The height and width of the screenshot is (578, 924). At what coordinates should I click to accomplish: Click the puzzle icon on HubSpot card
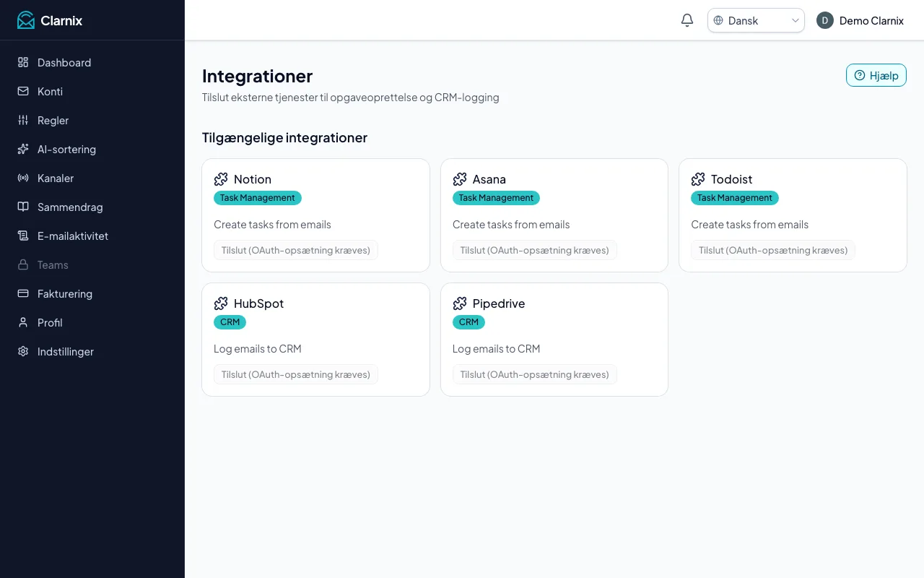click(x=221, y=303)
